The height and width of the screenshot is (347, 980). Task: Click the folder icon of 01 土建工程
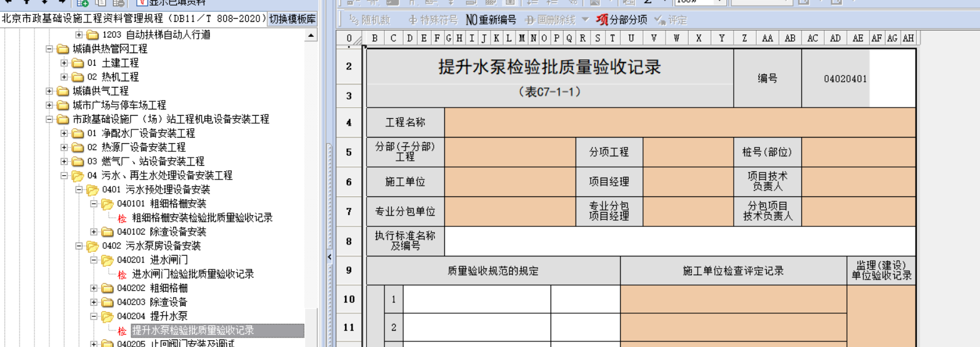click(x=77, y=63)
